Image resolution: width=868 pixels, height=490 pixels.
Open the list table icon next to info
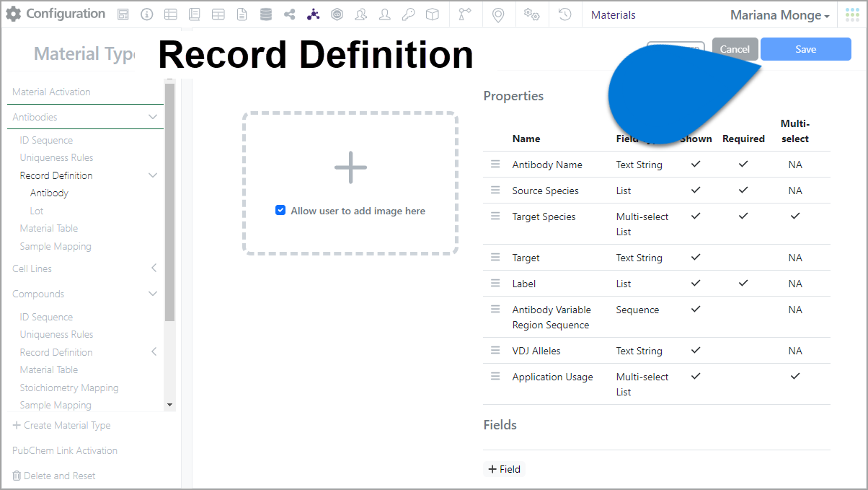tap(170, 14)
